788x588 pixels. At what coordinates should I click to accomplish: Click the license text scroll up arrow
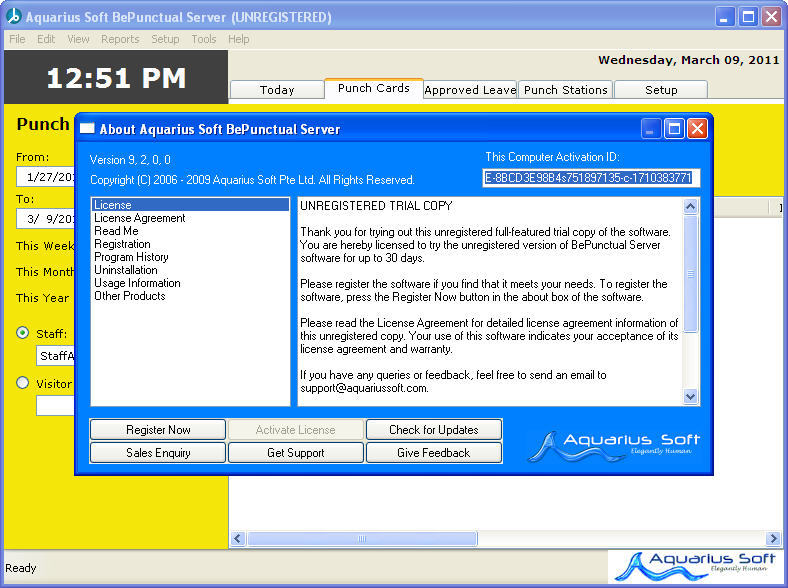coord(691,206)
